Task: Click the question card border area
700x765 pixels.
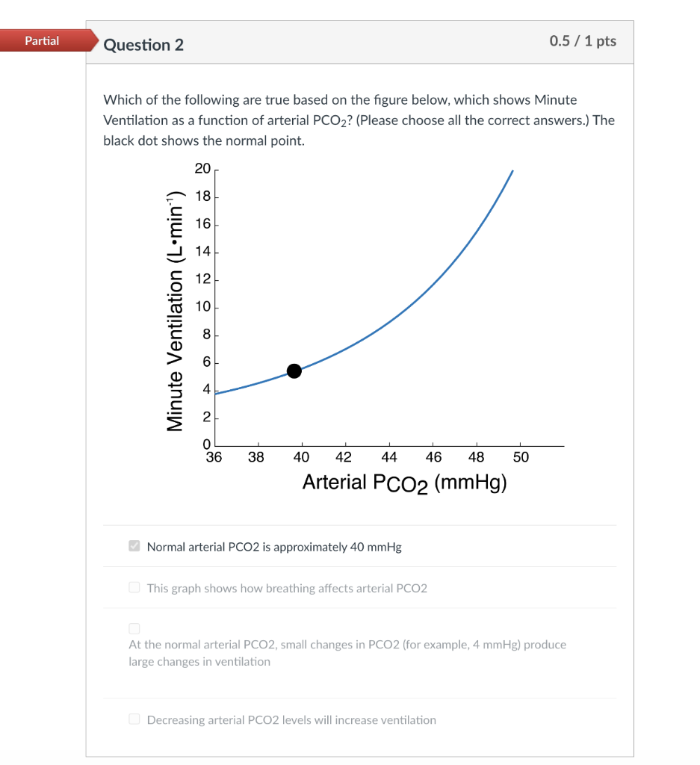Action: 86,374
